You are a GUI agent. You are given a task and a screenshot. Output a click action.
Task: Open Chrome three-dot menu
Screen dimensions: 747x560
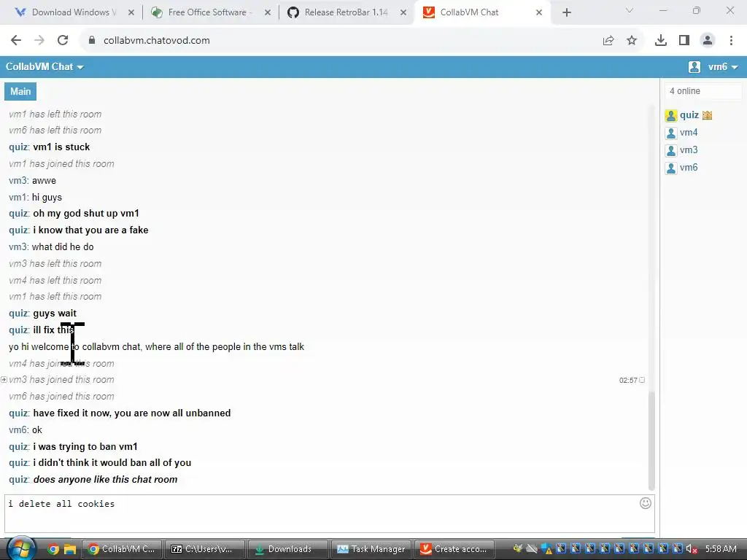[731, 41]
